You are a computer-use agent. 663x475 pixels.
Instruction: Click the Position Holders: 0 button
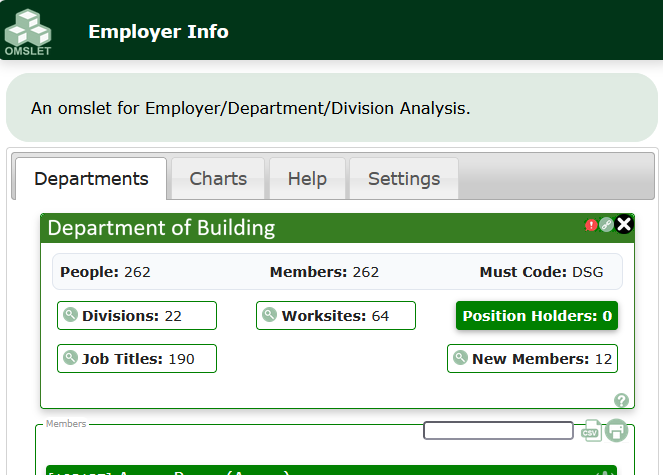point(537,316)
